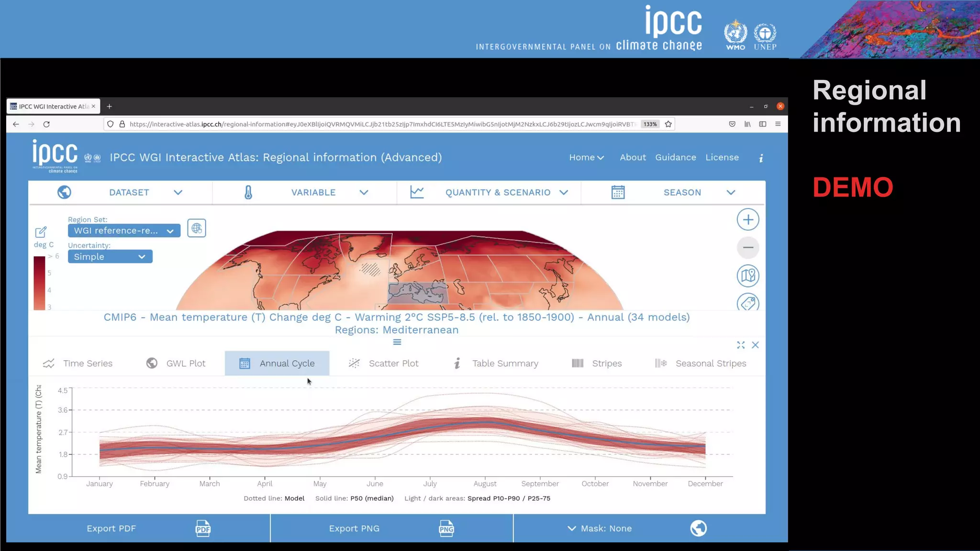Screen dimensions: 980x551
Task: Click the August point on the median line
Action: coord(485,422)
